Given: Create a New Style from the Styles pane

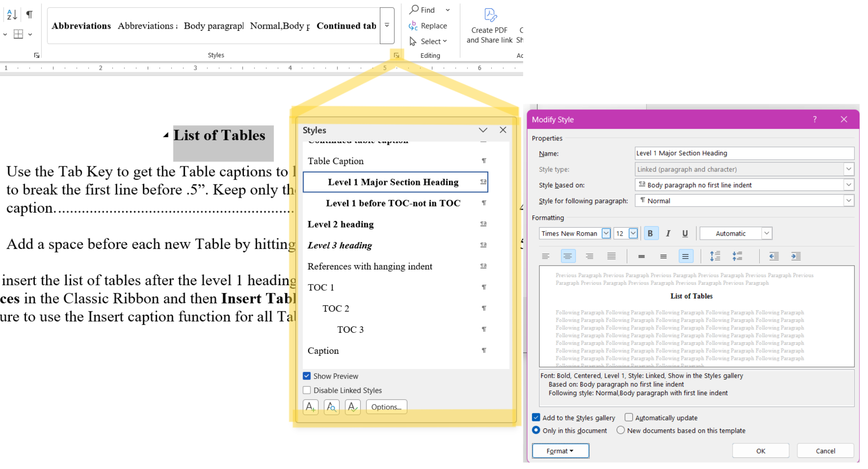Looking at the screenshot, I should (311, 406).
